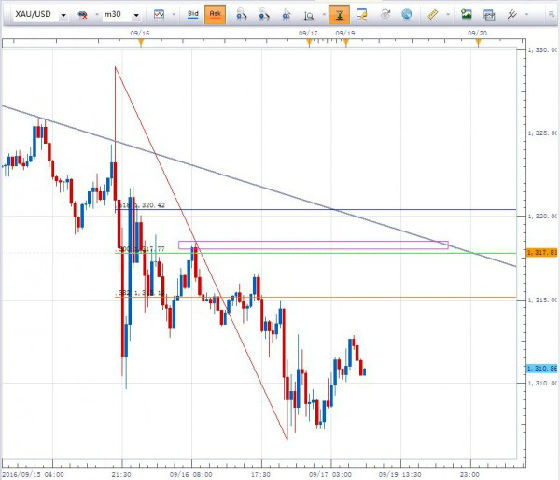560x480 pixels.
Task: Toggle the highlighted orange toolbar button
Action: click(x=339, y=15)
